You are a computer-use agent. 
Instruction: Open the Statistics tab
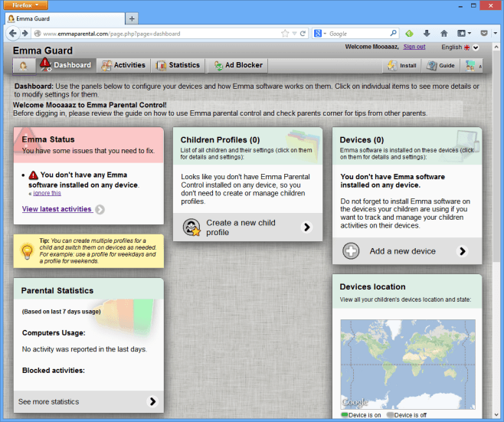(178, 65)
